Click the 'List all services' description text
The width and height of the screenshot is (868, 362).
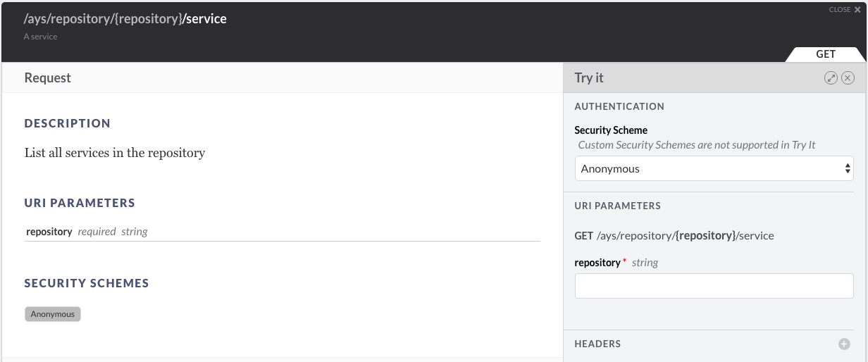pos(115,153)
